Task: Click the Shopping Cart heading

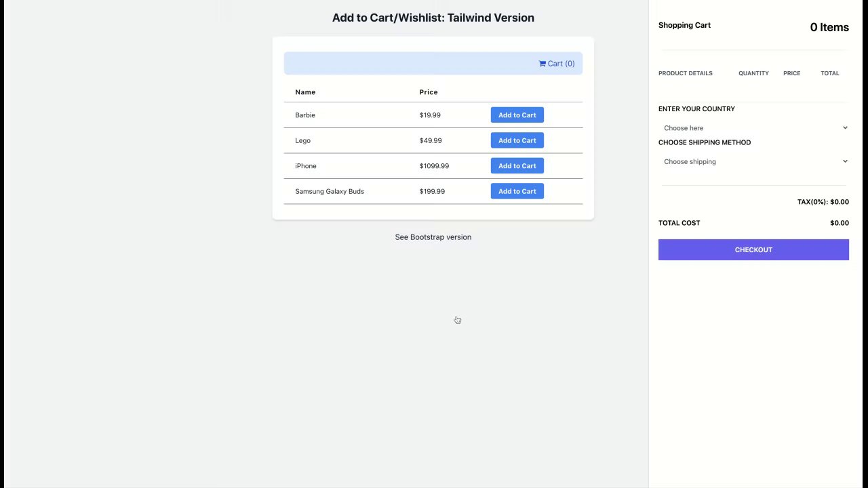Action: click(684, 25)
